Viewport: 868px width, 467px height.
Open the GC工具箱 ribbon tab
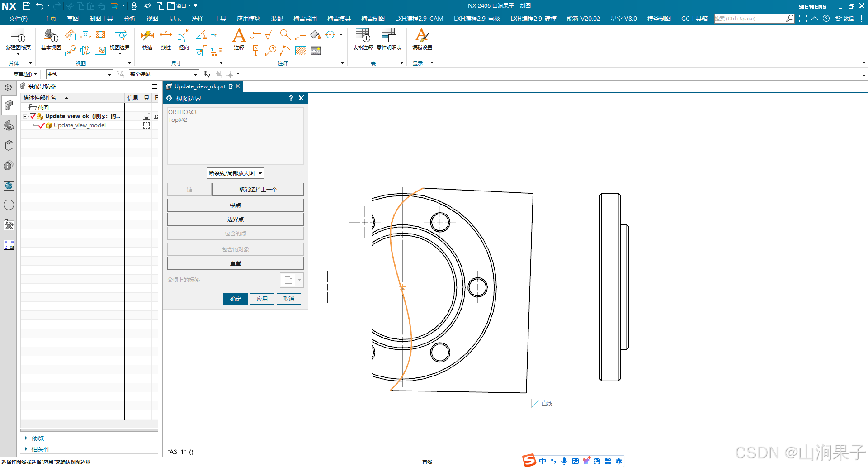(x=694, y=19)
